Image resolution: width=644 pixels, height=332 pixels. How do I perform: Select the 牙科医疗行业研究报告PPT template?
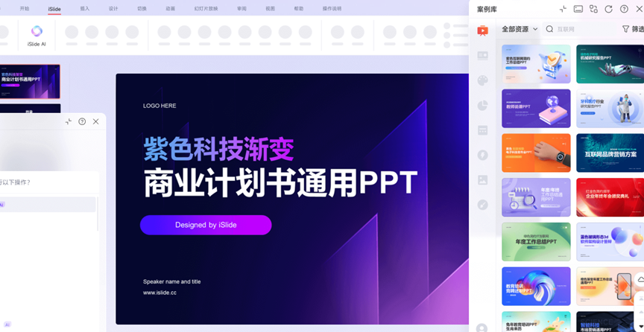(610, 109)
